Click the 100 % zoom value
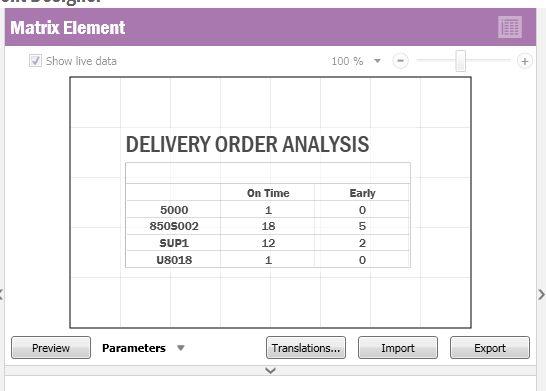This screenshot has width=546, height=391. (x=347, y=61)
